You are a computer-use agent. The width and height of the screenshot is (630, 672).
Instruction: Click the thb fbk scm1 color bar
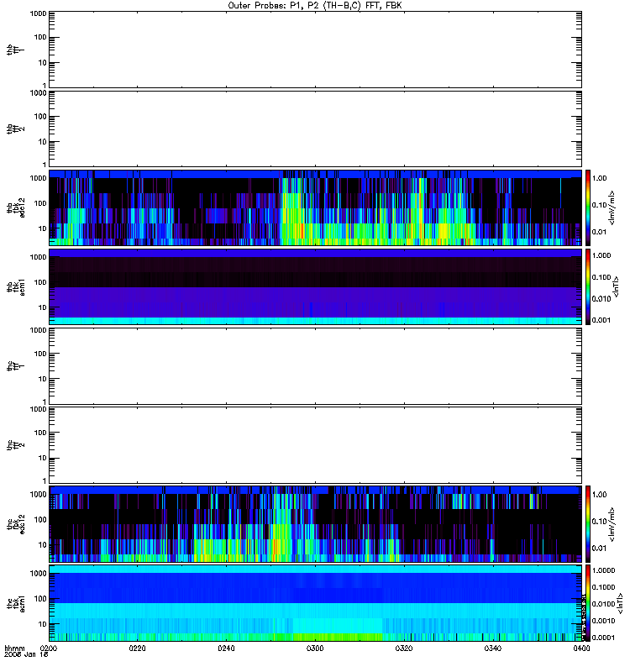[588, 286]
